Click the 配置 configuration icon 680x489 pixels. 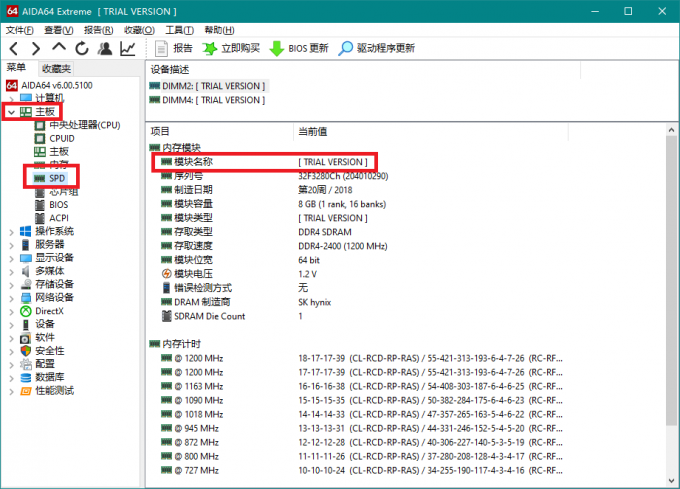[x=26, y=364]
